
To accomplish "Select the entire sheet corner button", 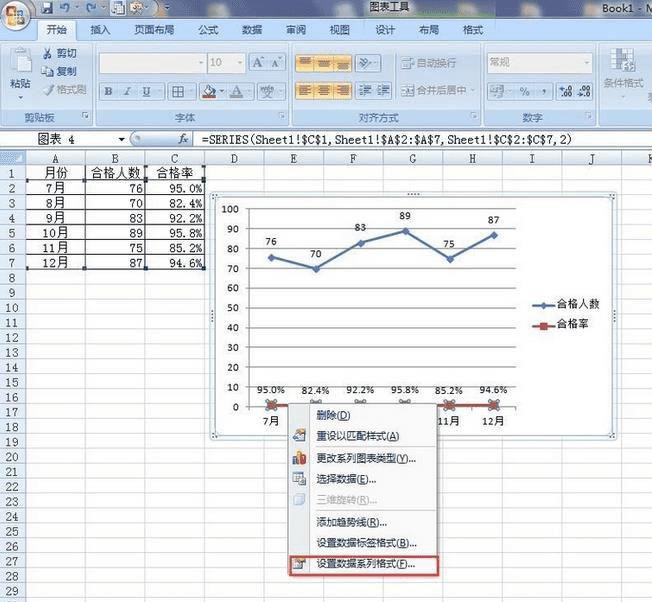I will point(12,158).
